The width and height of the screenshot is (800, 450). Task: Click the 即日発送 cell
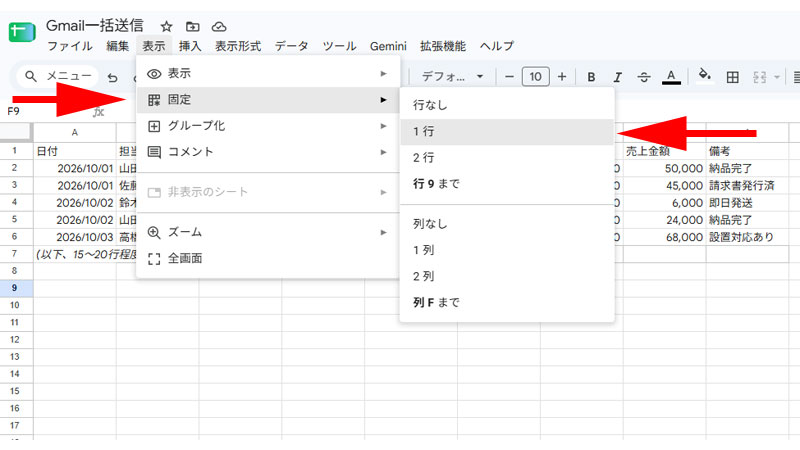point(747,203)
